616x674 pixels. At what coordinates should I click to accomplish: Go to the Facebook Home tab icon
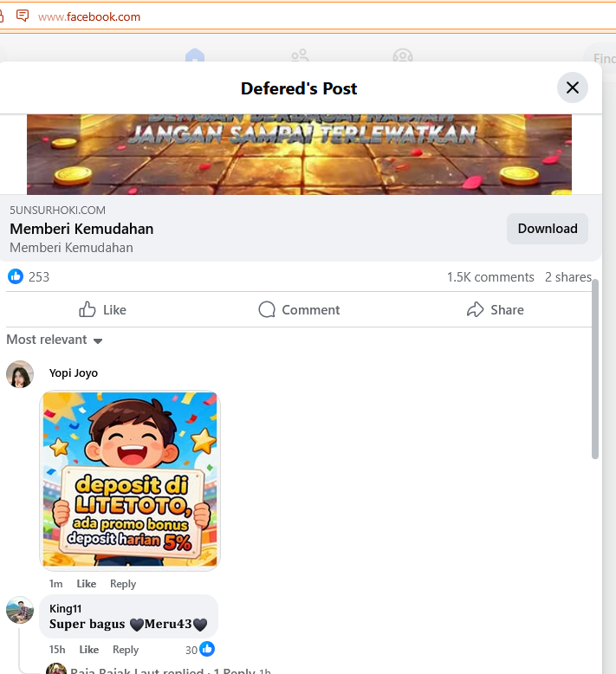195,56
